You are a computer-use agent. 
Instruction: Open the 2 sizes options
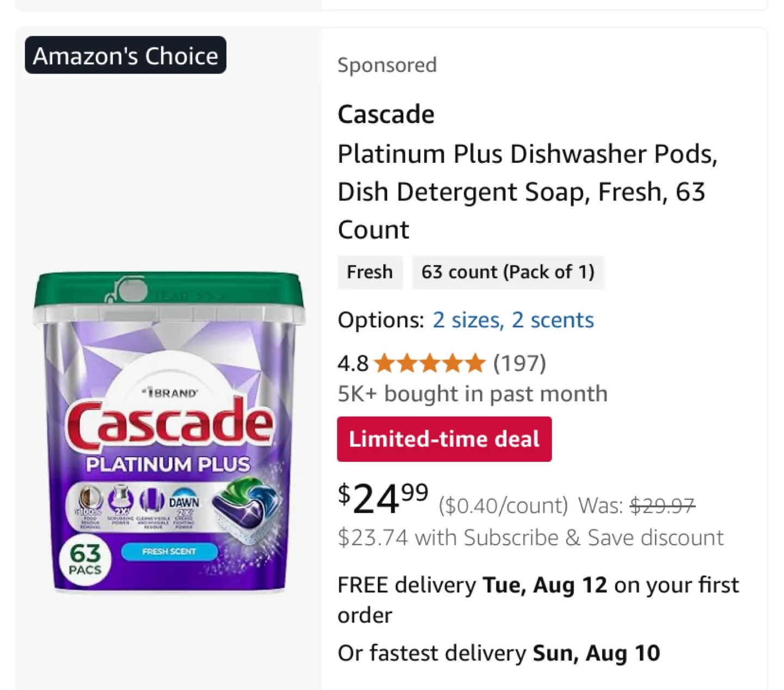point(467,320)
